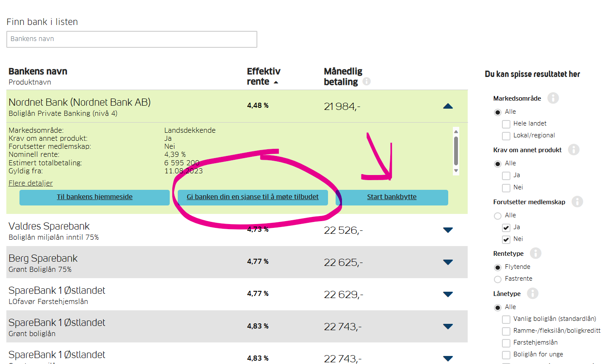This screenshot has width=612, height=364.
Task: Open the Flere detaljer link
Action: point(30,183)
